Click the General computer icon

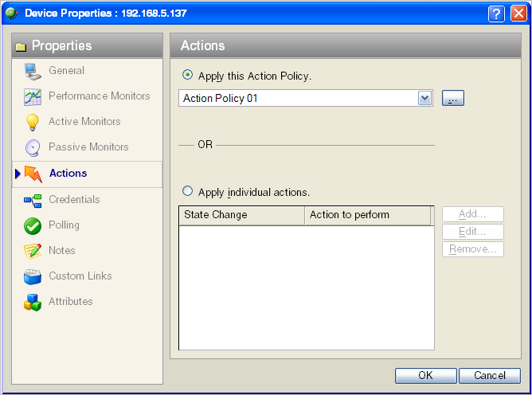(x=33, y=71)
